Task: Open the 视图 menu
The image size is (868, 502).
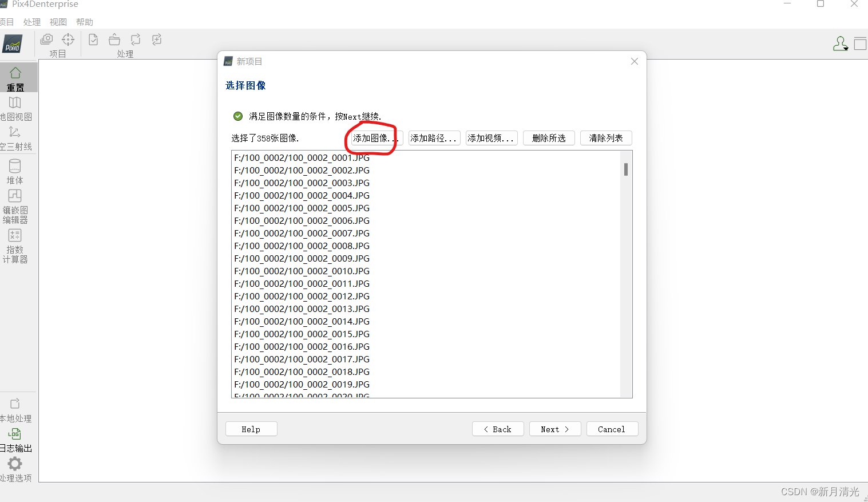Action: coord(58,22)
